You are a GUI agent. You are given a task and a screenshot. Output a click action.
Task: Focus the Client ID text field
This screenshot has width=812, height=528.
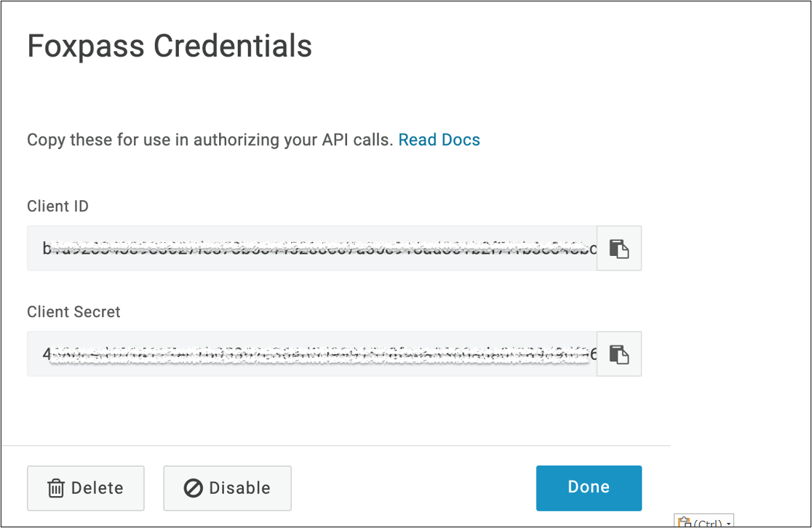[x=311, y=249]
